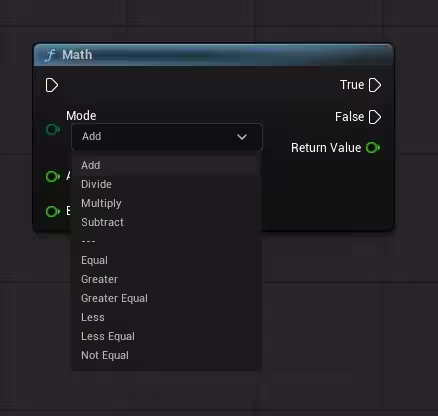Click the A input green pin
Viewport: 438px width, 416px height.
click(53, 176)
